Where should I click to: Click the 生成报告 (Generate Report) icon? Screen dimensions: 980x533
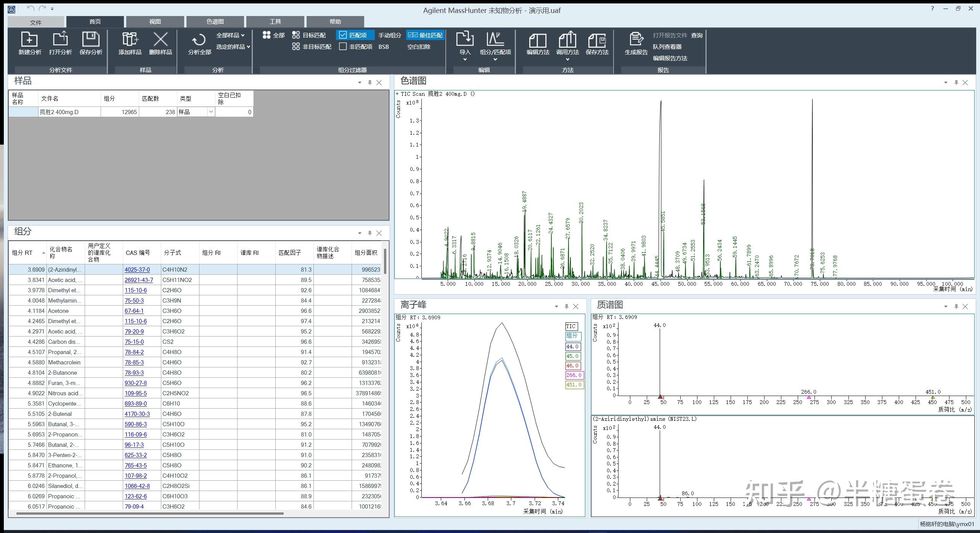[x=636, y=40]
